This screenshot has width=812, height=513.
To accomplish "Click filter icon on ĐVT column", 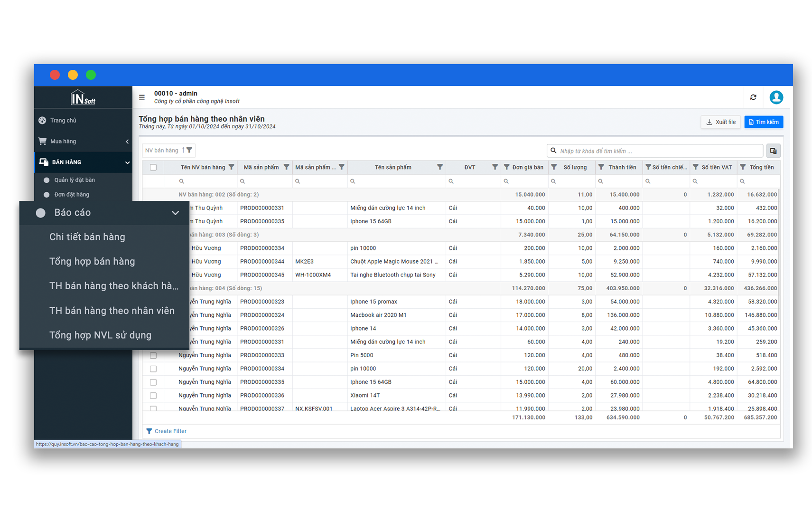I will (495, 167).
